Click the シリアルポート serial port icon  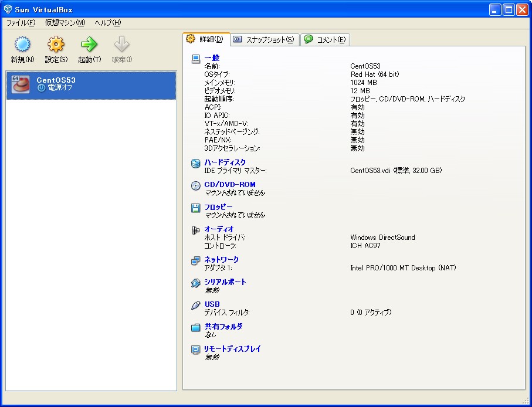point(196,283)
